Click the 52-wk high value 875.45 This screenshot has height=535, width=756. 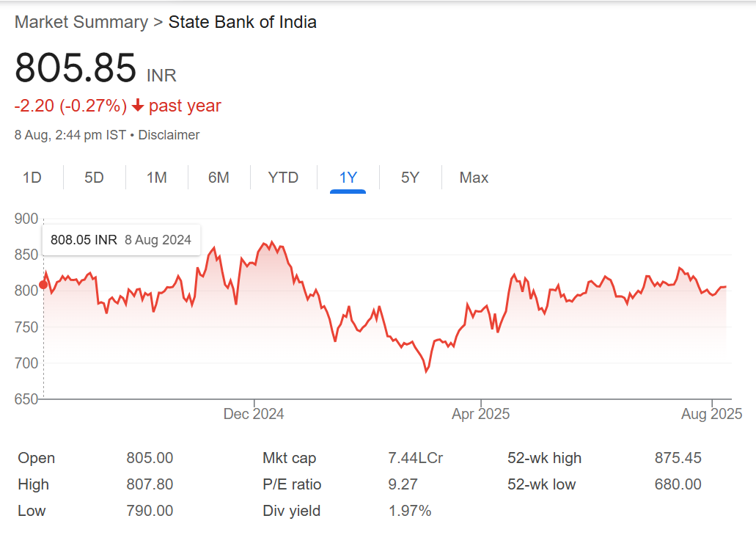678,458
